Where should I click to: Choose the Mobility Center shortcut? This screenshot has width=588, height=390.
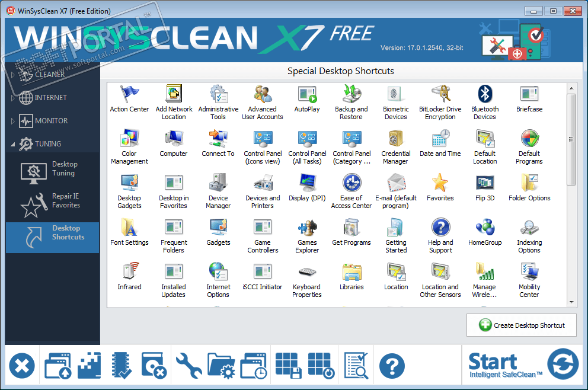(529, 280)
